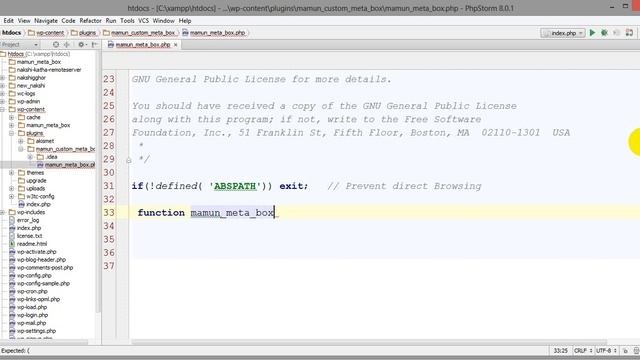Expand the wp-admin folder
Image resolution: width=640 pixels, height=360 pixels.
(3, 101)
